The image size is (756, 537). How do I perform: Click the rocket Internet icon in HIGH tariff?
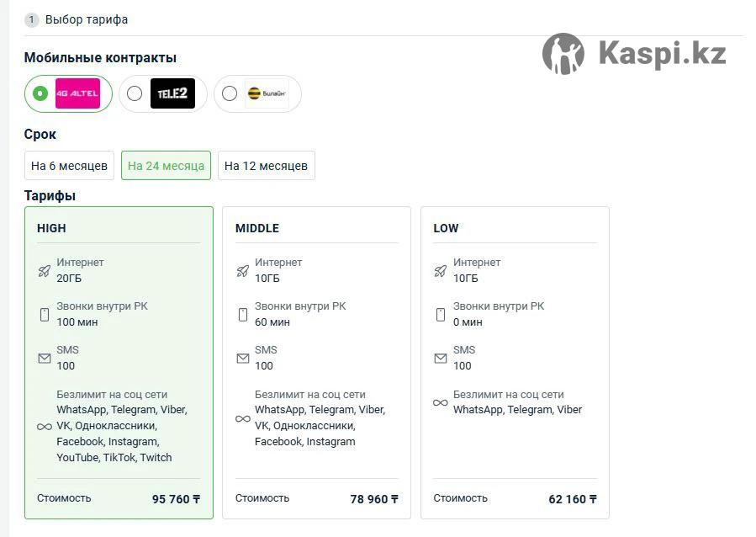point(45,271)
